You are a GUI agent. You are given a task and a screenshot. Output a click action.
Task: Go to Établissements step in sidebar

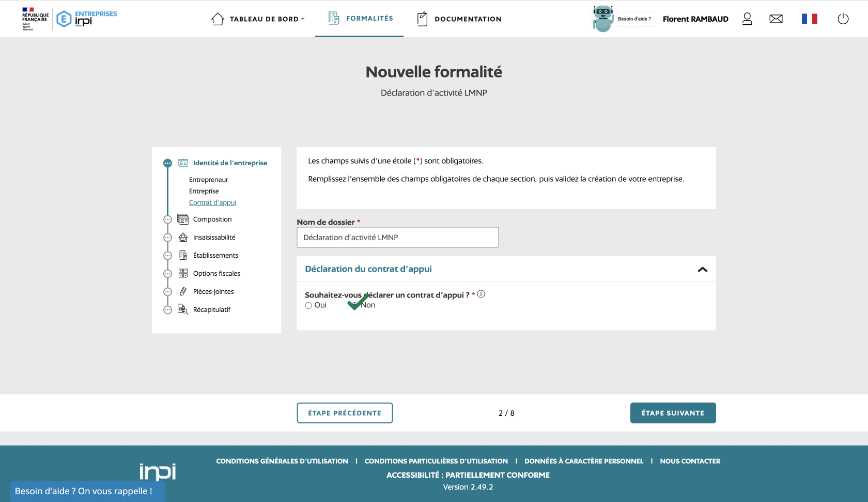click(215, 256)
